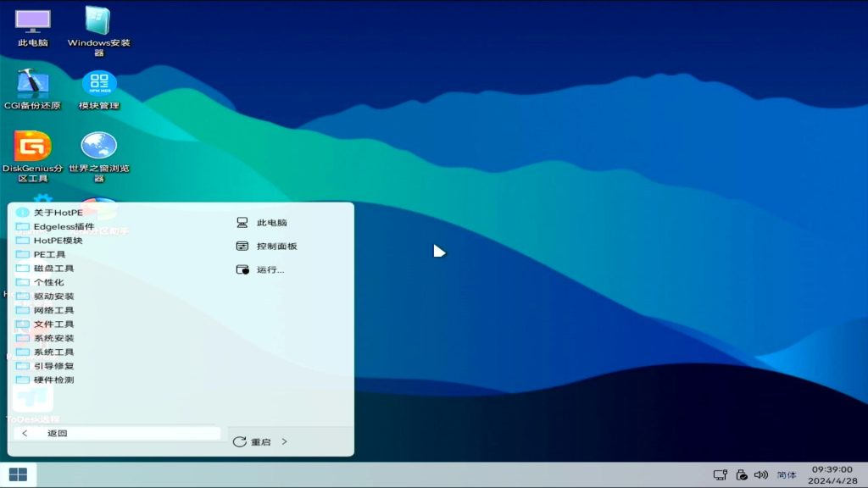Launch the Windows安装器 desktop icon
This screenshot has width=868, height=488.
[98, 30]
